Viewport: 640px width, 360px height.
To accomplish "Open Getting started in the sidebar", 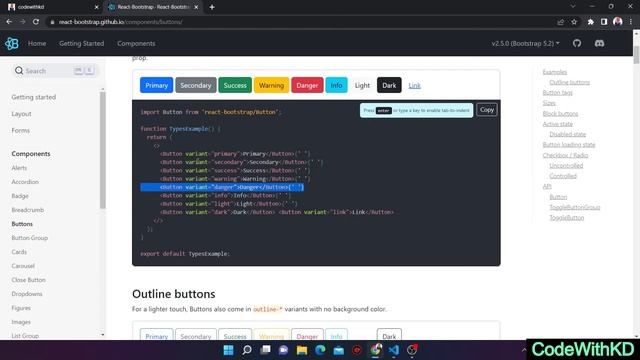I will pos(33,97).
